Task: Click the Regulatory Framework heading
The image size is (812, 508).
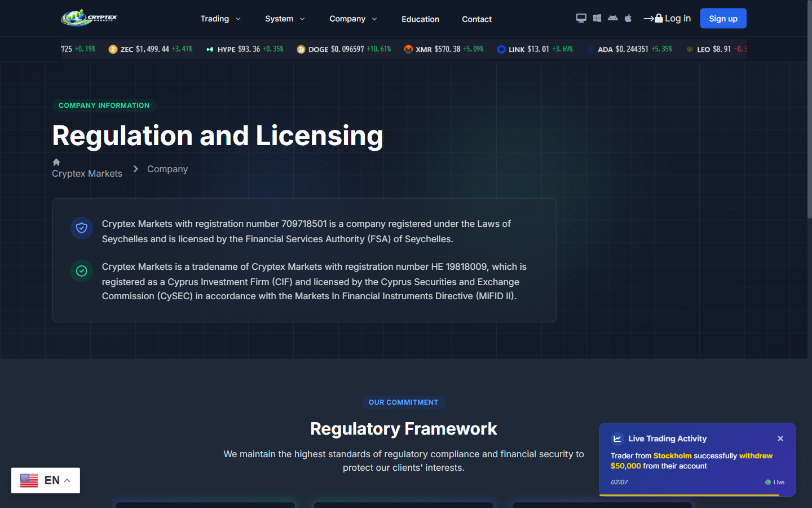Action: point(404,429)
